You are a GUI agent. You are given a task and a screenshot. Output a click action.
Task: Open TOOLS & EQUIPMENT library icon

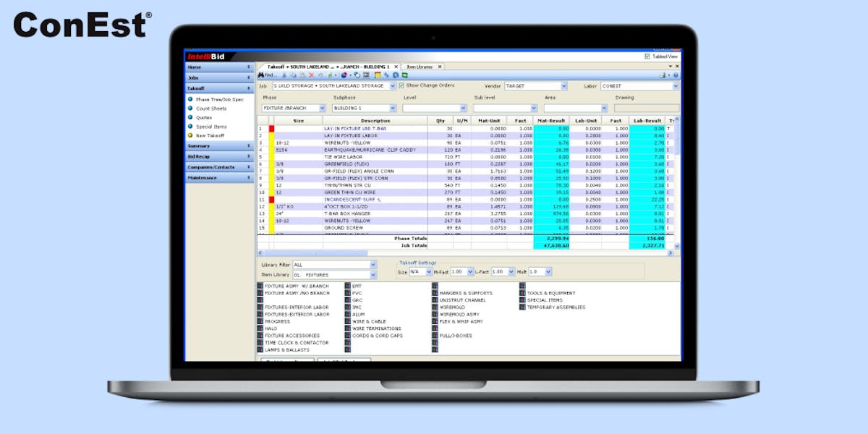click(x=522, y=294)
